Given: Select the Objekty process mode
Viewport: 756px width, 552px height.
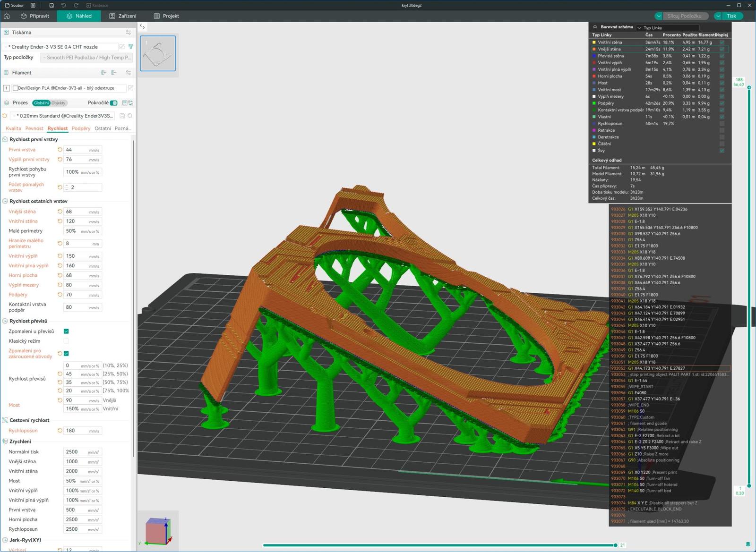Looking at the screenshot, I should [x=59, y=103].
